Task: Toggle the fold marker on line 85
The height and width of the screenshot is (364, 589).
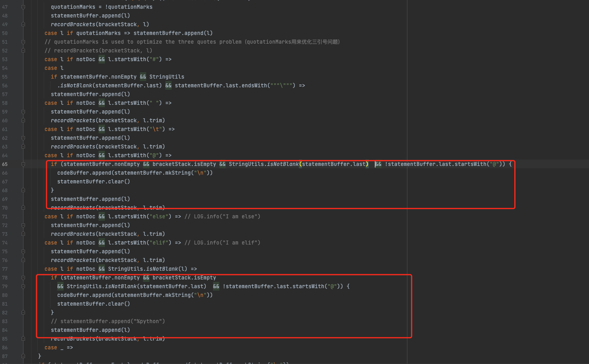Action: coord(23,339)
